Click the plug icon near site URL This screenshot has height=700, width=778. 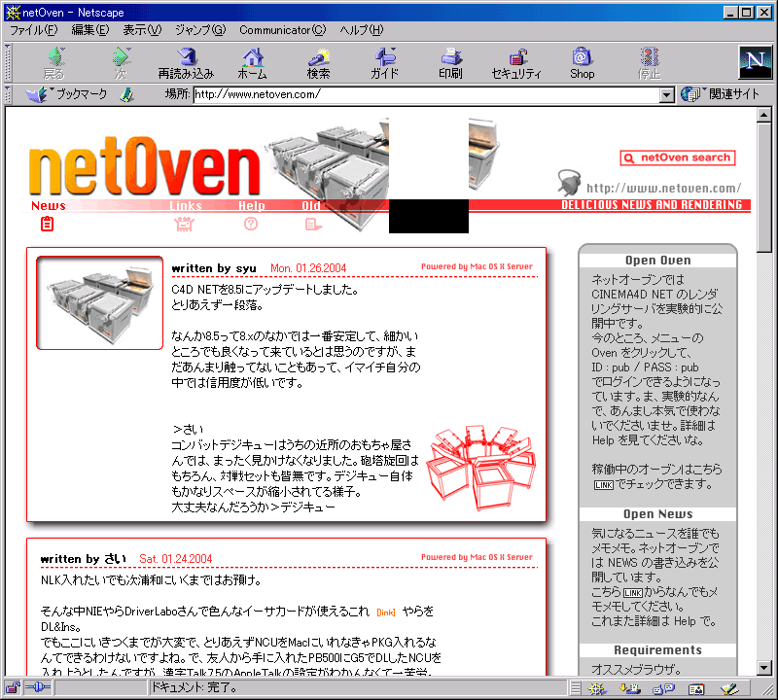[568, 183]
